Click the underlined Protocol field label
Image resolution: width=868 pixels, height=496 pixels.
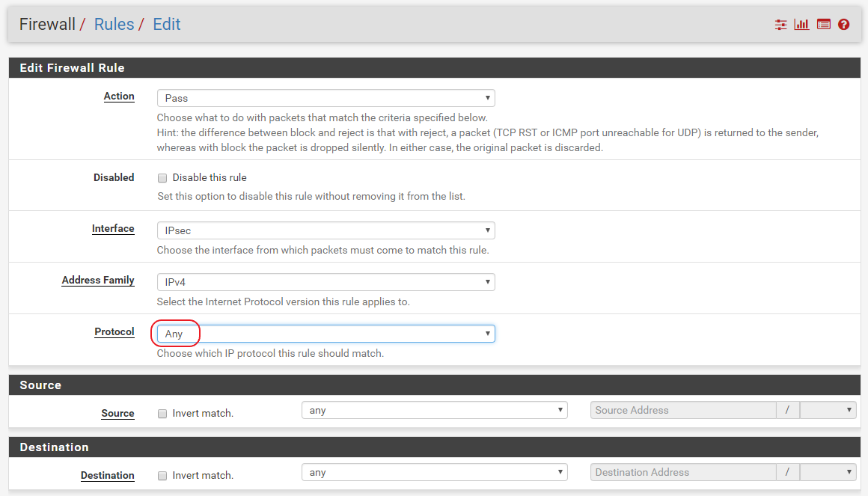pos(114,331)
